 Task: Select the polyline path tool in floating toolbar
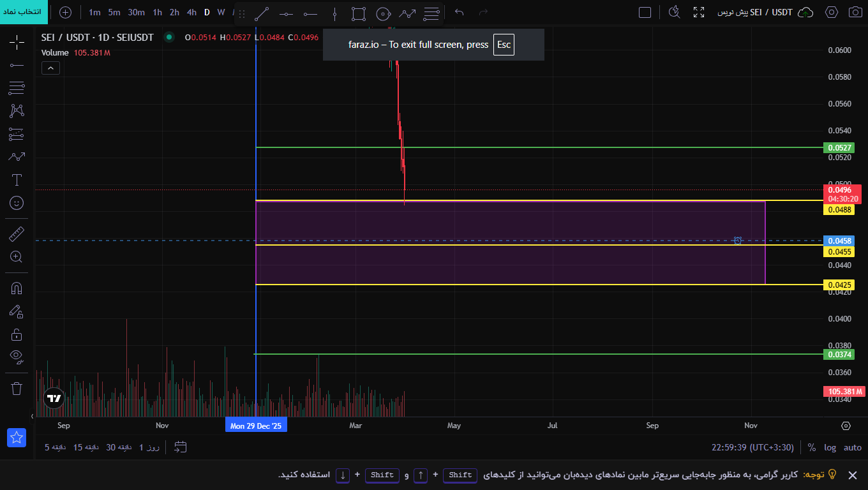tap(407, 13)
